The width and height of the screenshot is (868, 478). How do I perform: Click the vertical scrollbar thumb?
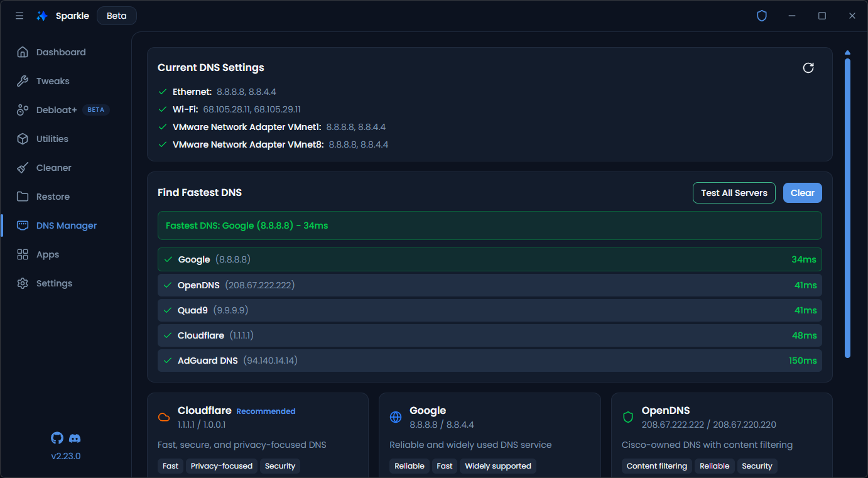click(847, 207)
